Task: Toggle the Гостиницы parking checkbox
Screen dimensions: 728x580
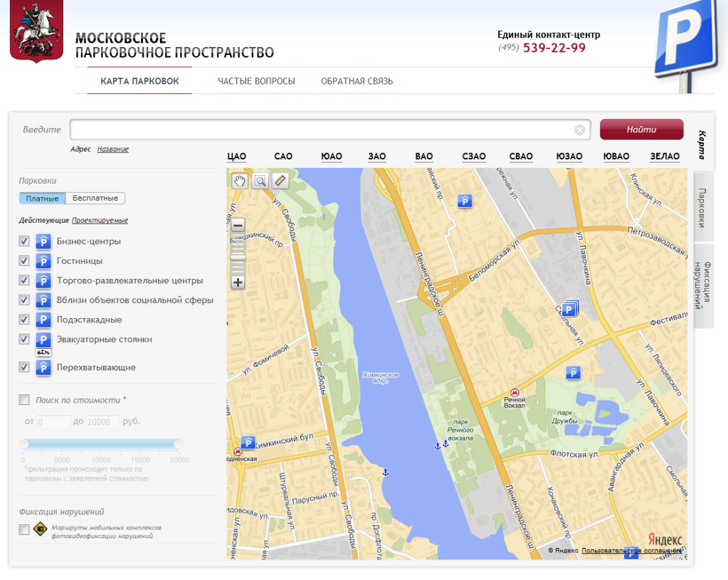Action: (24, 260)
